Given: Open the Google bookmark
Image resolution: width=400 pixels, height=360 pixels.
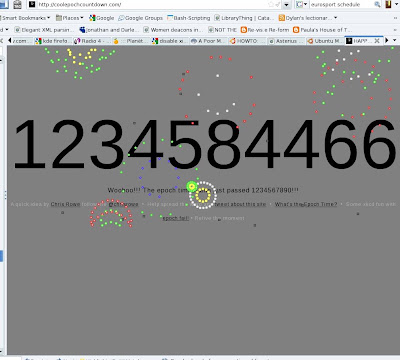Looking at the screenshot, I should coord(101,18).
